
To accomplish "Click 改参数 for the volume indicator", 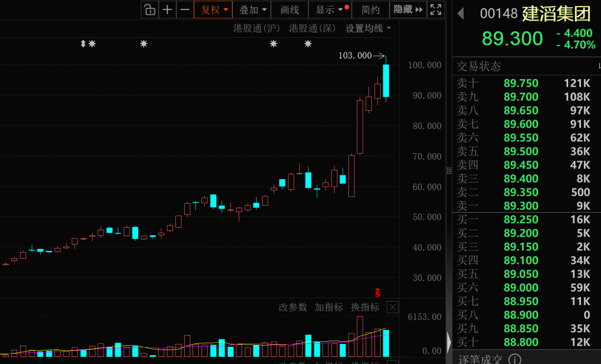I will click(293, 307).
